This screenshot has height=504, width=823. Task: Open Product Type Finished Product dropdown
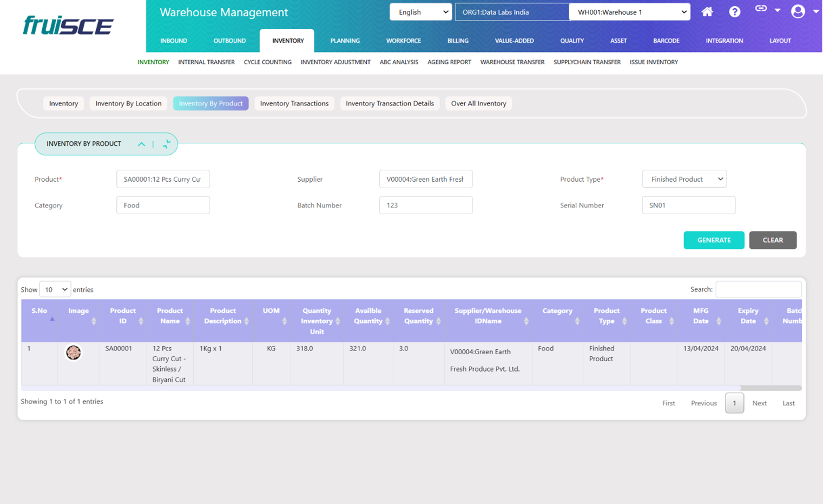click(684, 179)
